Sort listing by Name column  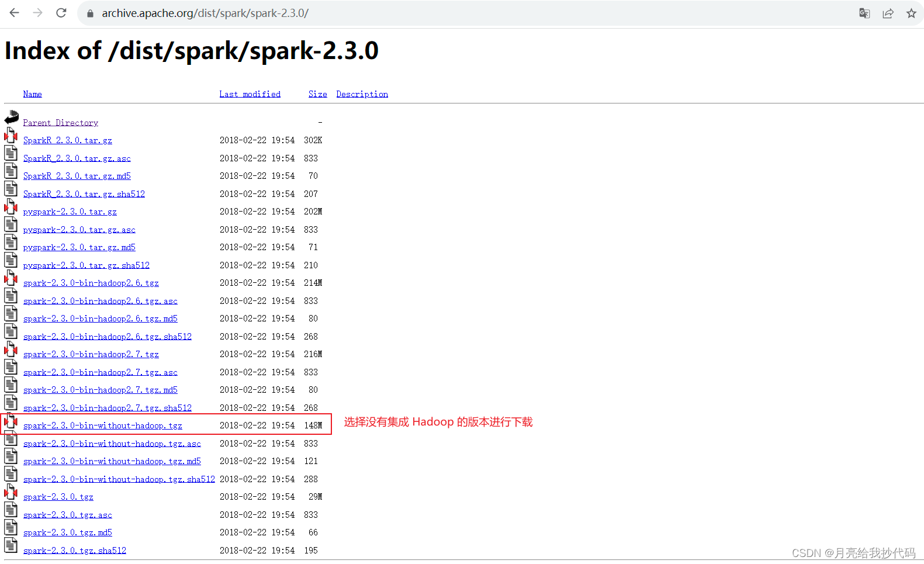(x=33, y=94)
